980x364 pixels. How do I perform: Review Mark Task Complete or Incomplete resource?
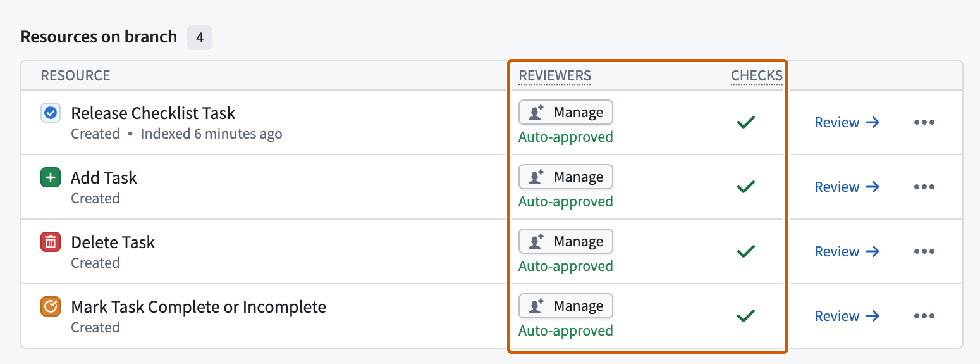(x=847, y=316)
